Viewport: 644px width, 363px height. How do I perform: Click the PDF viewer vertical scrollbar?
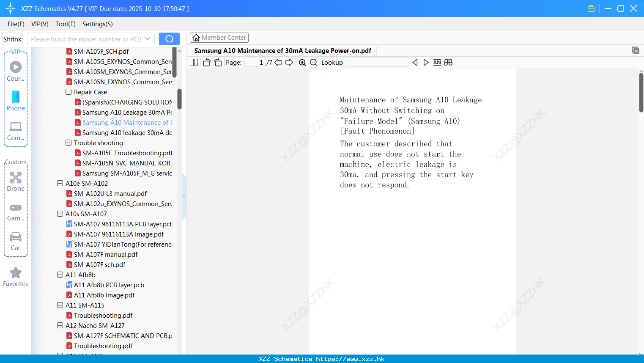(x=641, y=93)
